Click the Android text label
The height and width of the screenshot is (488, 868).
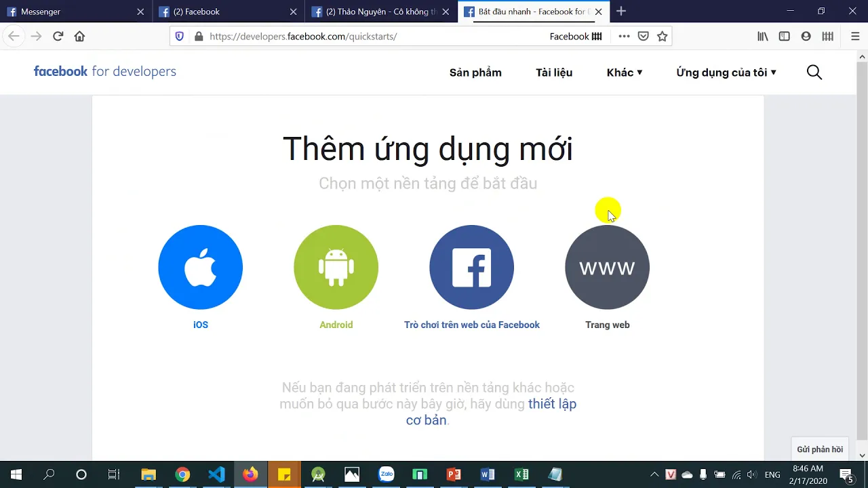tap(336, 325)
